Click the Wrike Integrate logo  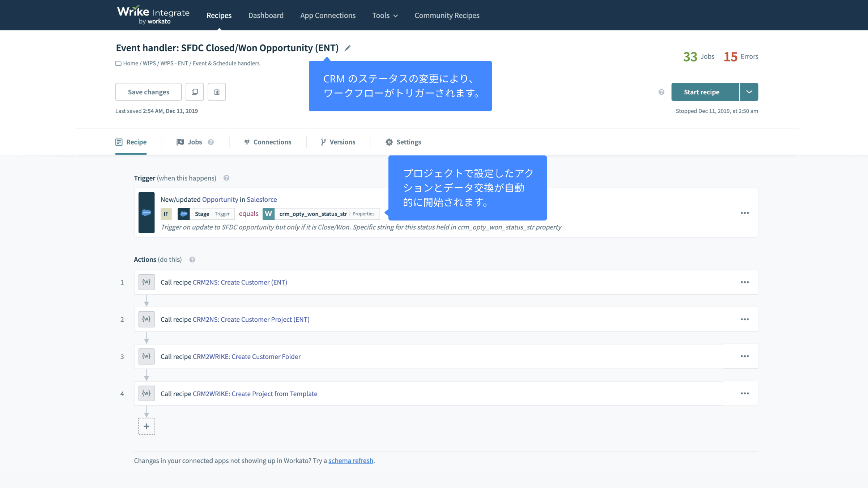[x=153, y=15]
